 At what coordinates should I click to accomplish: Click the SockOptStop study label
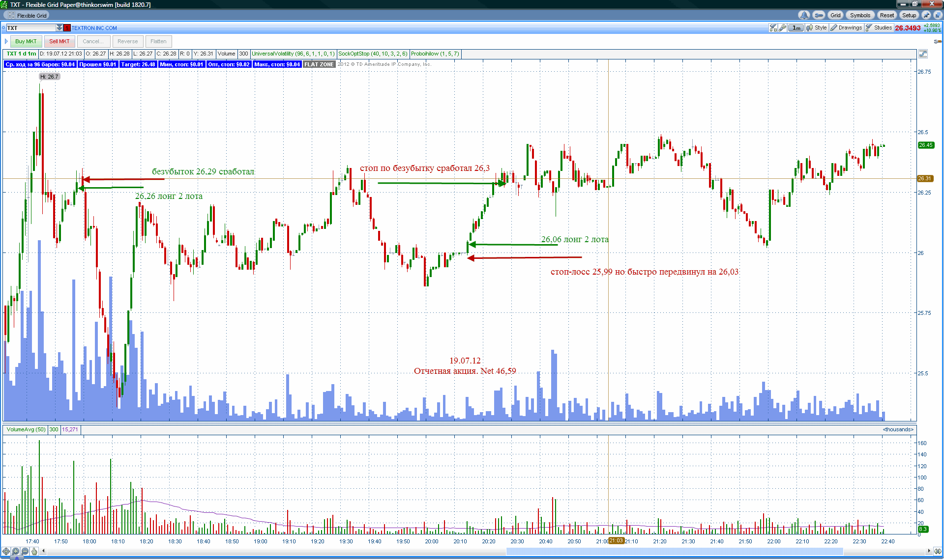coord(373,54)
